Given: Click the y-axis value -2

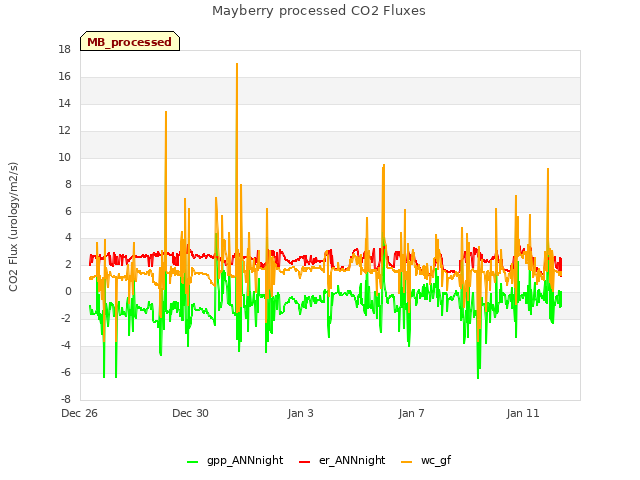Looking at the screenshot, I should [x=66, y=318].
